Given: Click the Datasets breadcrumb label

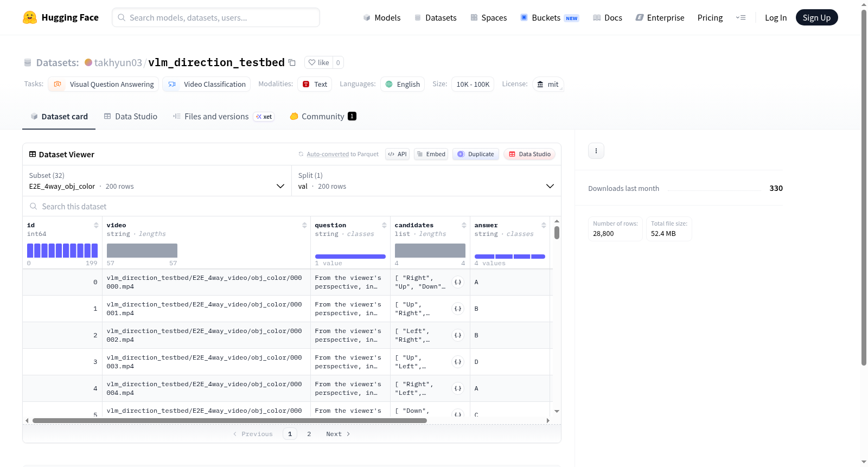Looking at the screenshot, I should [58, 62].
